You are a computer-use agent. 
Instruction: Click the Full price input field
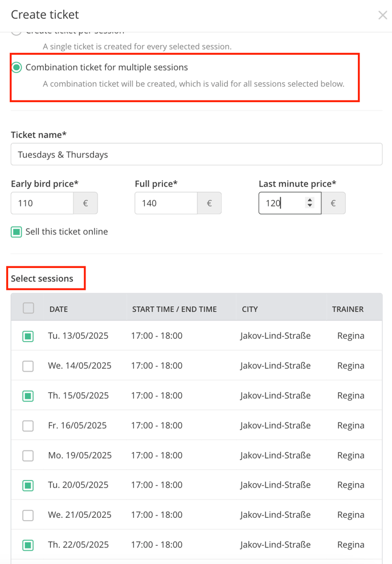[x=166, y=203]
